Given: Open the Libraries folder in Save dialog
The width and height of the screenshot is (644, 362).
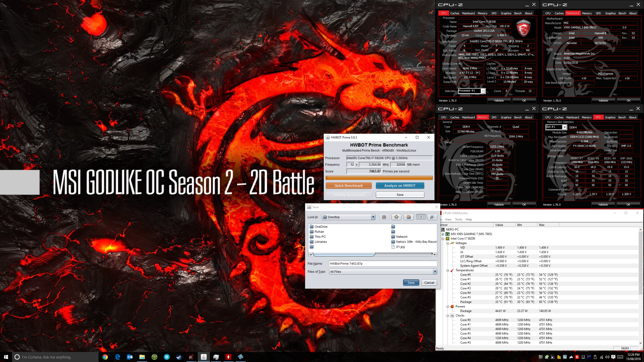Looking at the screenshot, I should 318,242.
